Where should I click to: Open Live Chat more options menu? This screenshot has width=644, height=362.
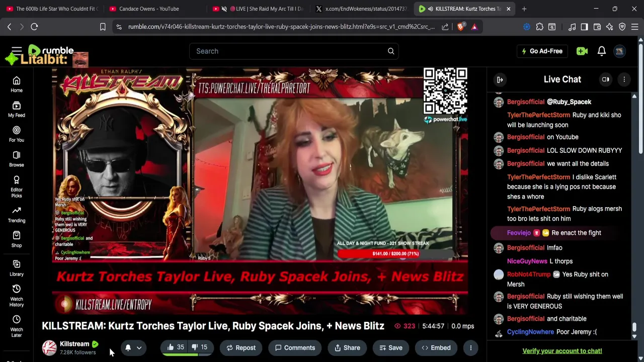click(x=624, y=79)
